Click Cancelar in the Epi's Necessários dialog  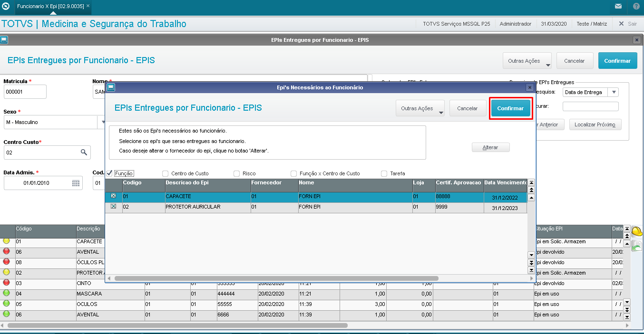[x=468, y=108]
